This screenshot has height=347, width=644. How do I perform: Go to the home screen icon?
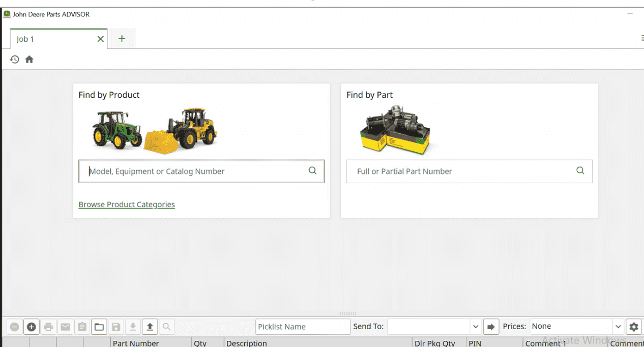[30, 60]
